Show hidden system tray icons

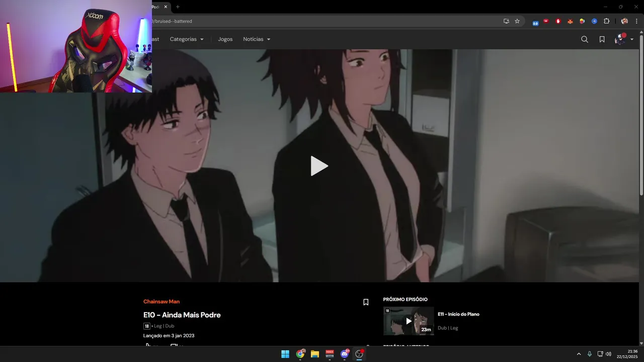coord(579,354)
